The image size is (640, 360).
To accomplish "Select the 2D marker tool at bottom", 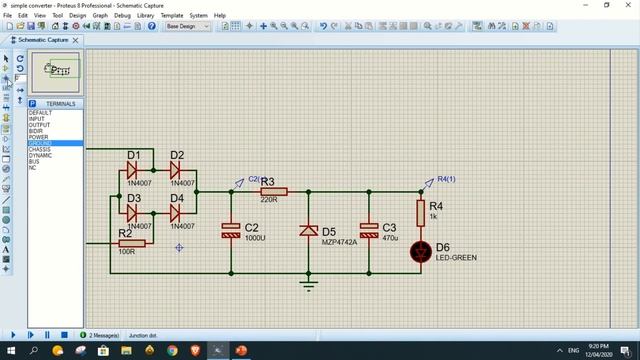I will pos(6,269).
